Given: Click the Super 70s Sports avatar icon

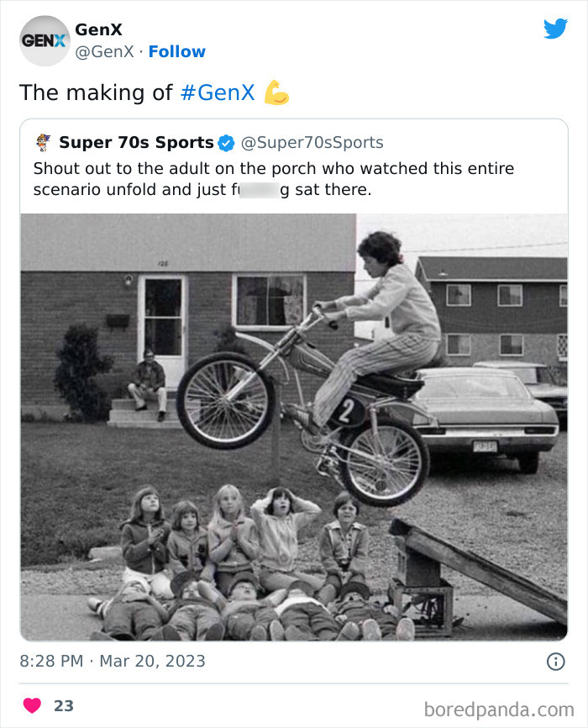Looking at the screenshot, I should (x=44, y=142).
